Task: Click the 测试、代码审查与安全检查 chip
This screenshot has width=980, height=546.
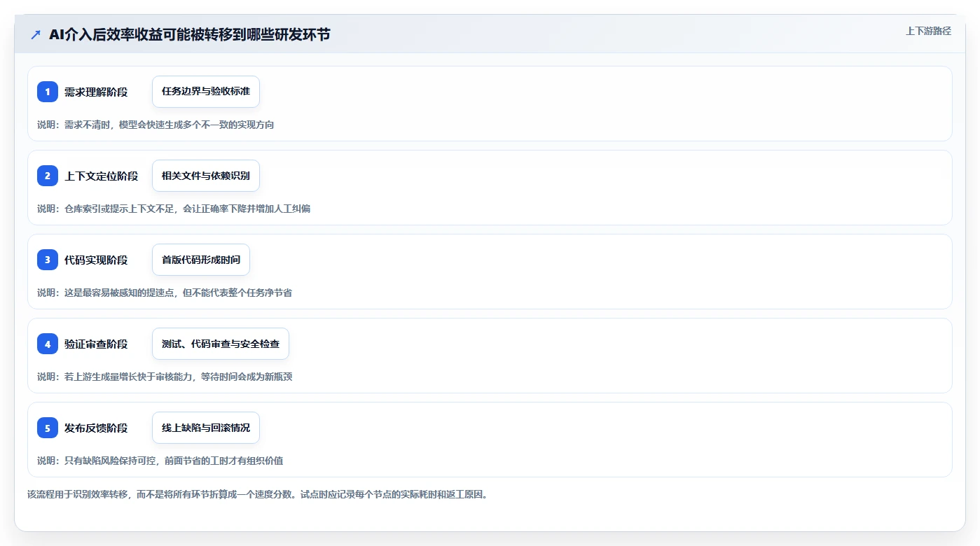Action: [x=221, y=344]
